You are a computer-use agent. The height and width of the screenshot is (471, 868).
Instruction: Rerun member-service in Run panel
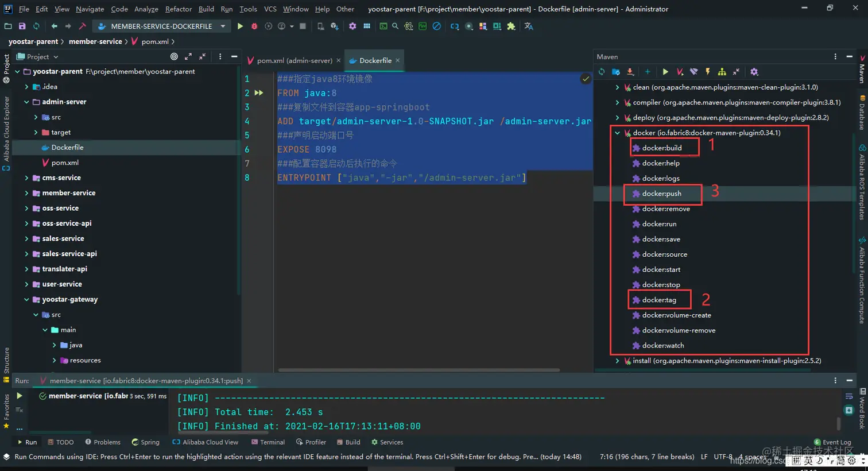[x=19, y=396]
